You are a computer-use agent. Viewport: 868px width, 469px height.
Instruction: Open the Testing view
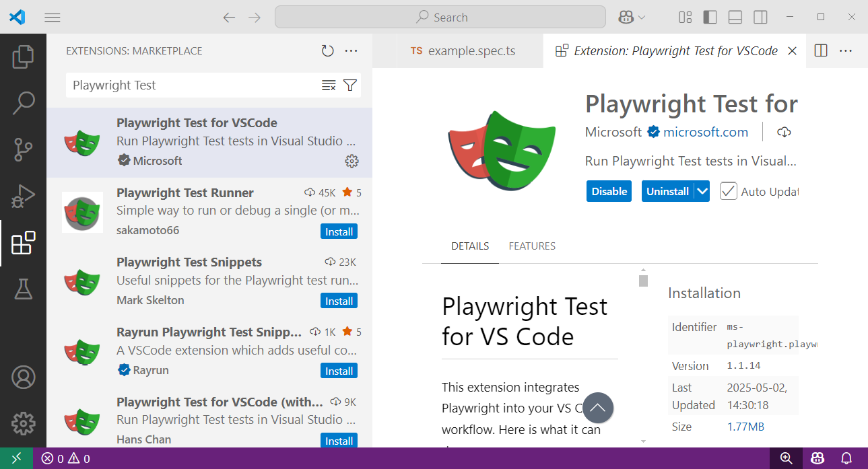coord(24,289)
